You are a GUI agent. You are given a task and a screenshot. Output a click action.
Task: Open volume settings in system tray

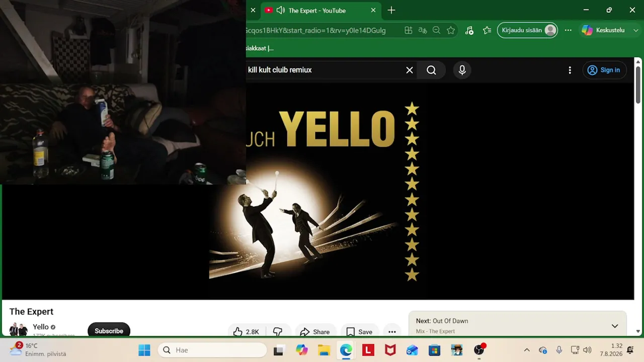[x=587, y=350]
